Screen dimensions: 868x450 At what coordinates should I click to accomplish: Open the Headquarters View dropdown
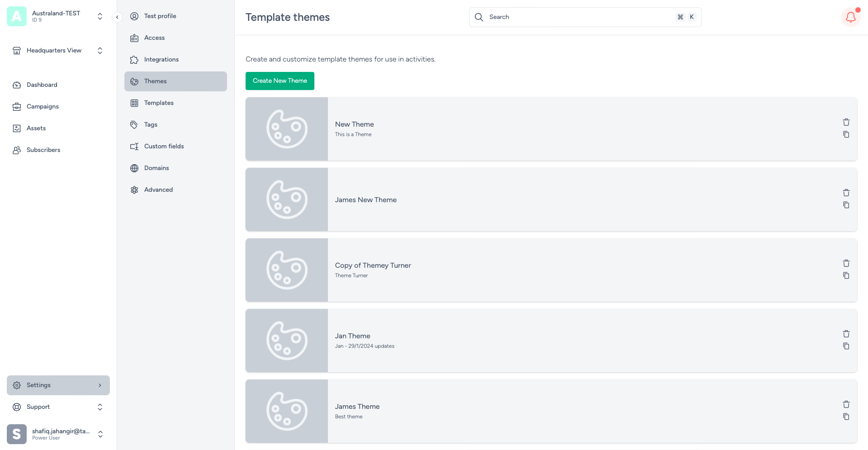tap(100, 51)
